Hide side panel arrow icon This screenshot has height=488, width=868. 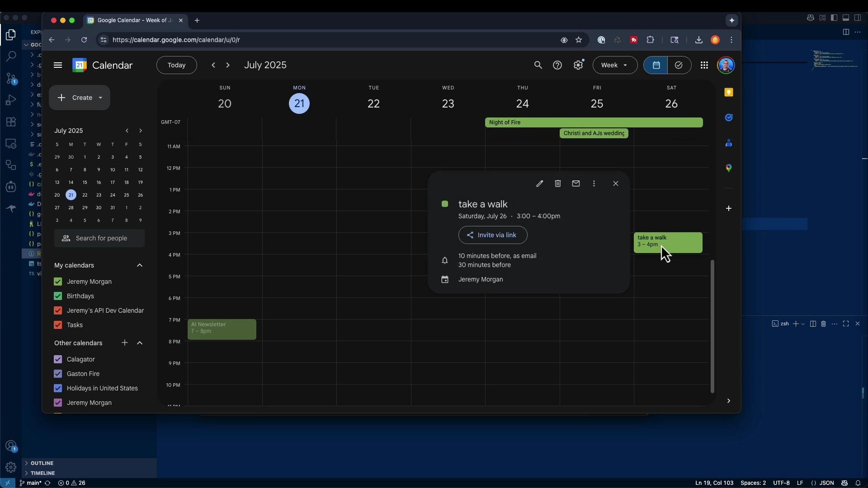[x=729, y=401]
